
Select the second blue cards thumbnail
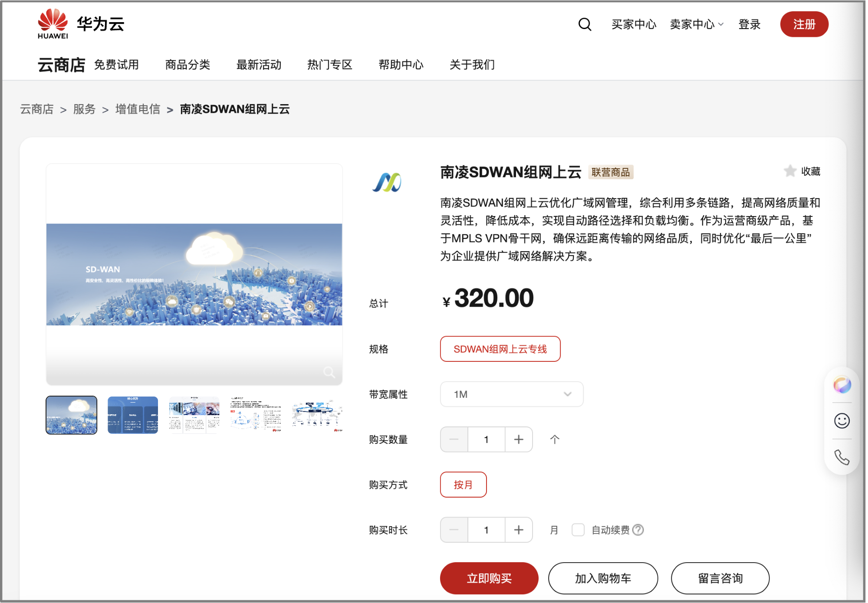click(133, 415)
